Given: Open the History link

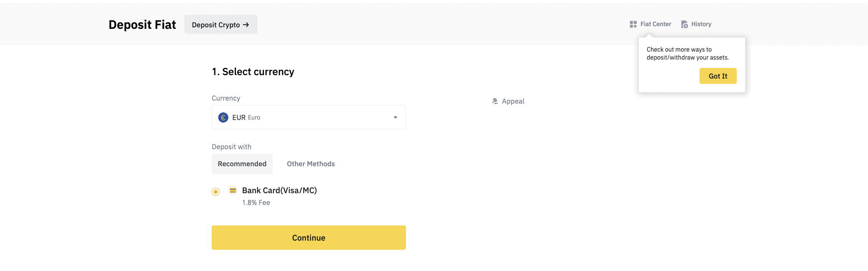Looking at the screenshot, I should tap(701, 24).
